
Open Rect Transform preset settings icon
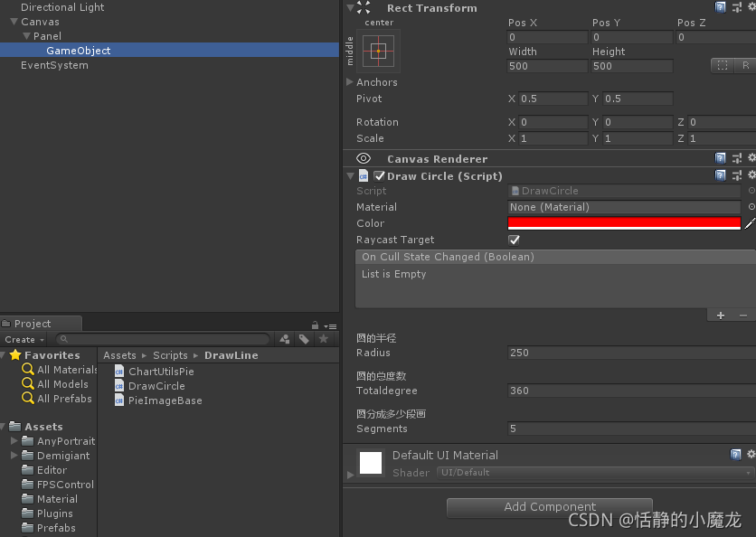[737, 7]
